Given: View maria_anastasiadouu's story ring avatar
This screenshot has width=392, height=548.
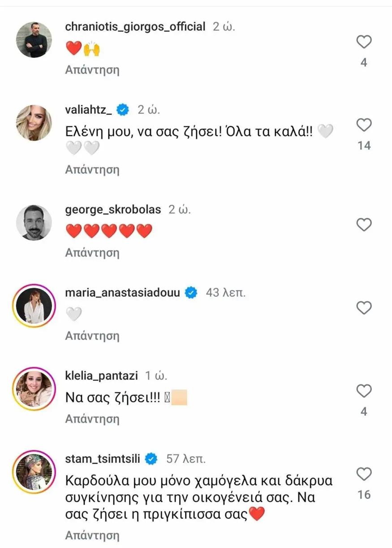Looking at the screenshot, I should click(x=34, y=306).
